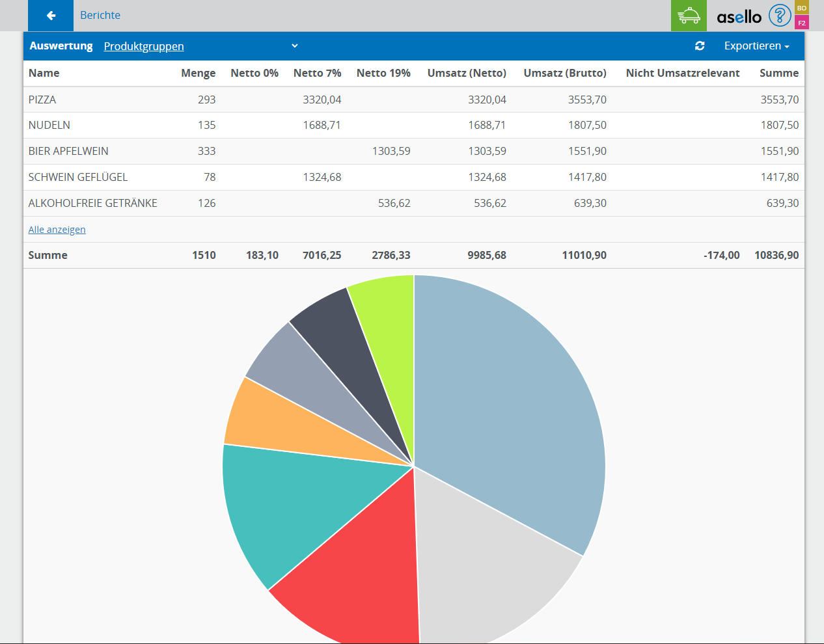Click the back arrow button
824x644 pixels.
(x=51, y=16)
